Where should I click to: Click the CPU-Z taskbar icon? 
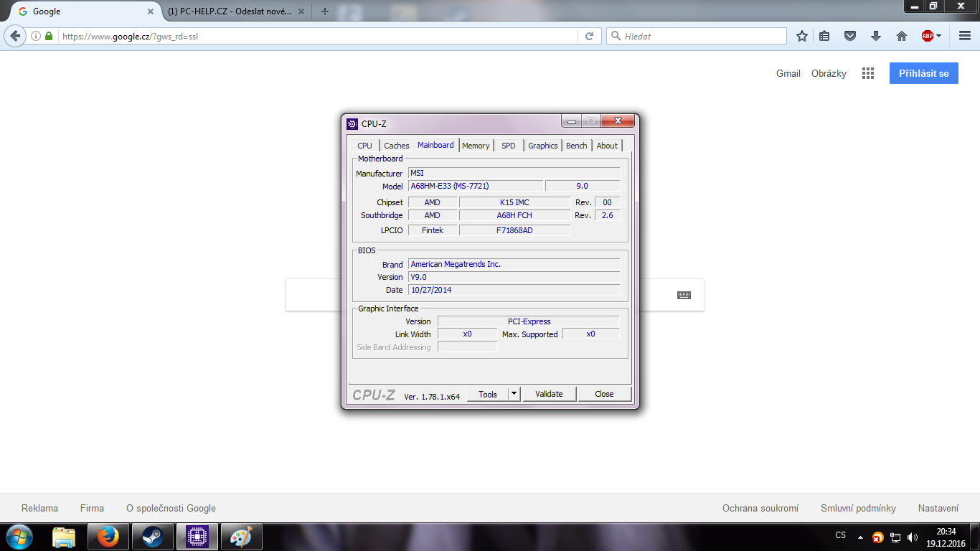pyautogui.click(x=197, y=537)
